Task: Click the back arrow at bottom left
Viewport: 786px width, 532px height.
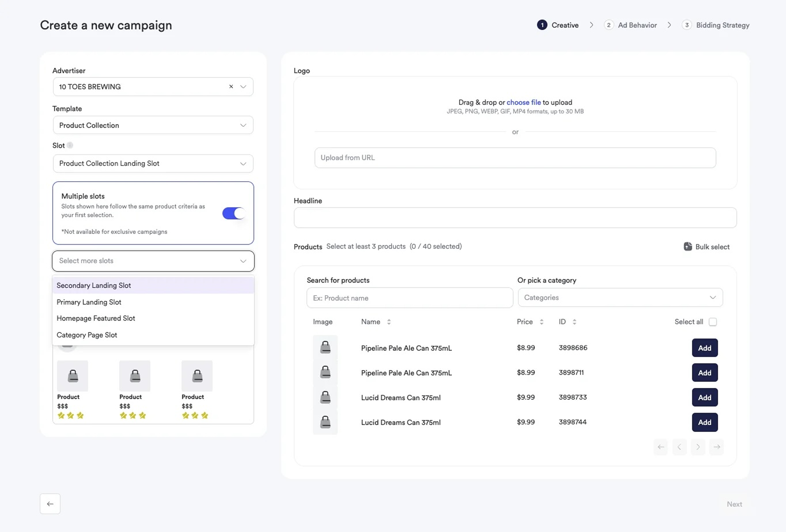Action: pos(50,504)
